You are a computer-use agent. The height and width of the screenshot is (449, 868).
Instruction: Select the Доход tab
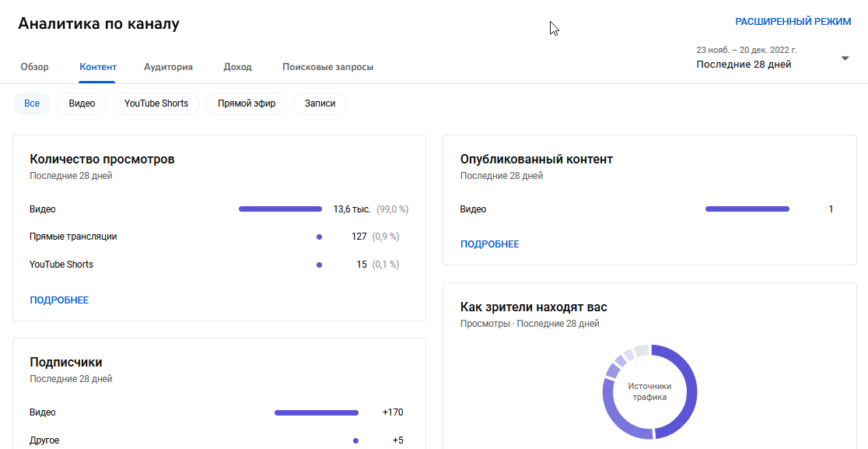(236, 67)
